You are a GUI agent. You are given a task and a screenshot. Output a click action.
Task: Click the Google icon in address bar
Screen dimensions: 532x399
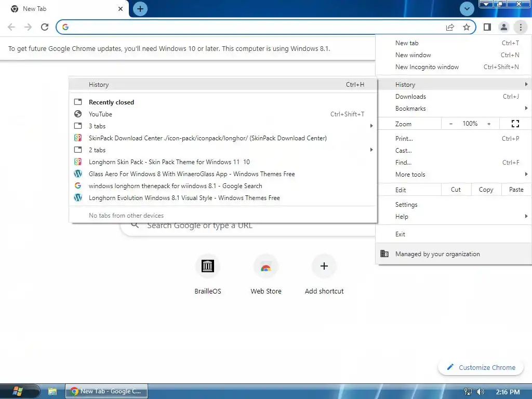65,27
